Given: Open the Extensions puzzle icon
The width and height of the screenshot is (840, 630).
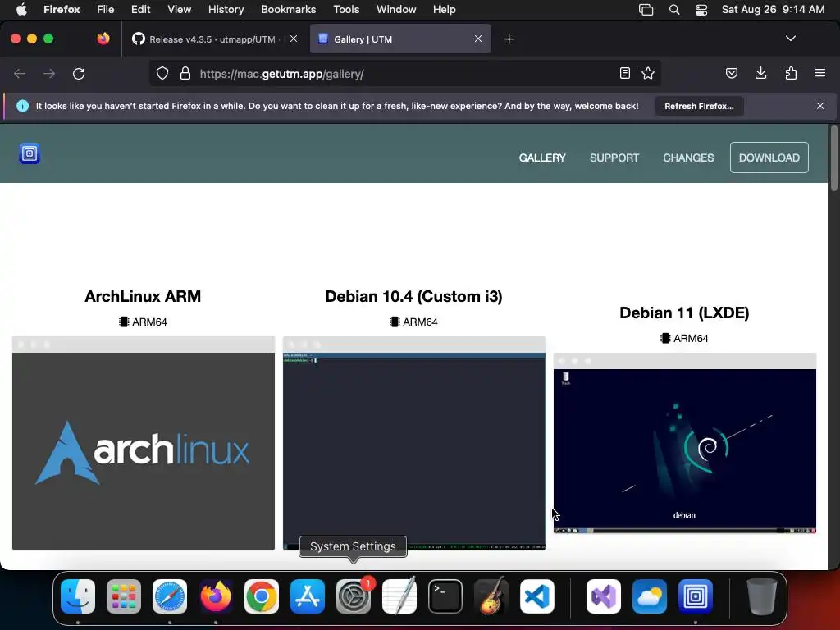Looking at the screenshot, I should click(791, 73).
